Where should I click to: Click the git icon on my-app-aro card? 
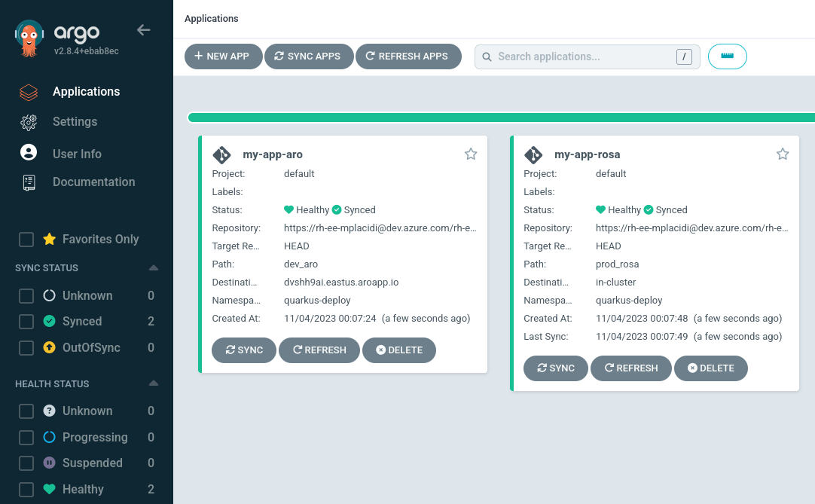[x=221, y=155]
